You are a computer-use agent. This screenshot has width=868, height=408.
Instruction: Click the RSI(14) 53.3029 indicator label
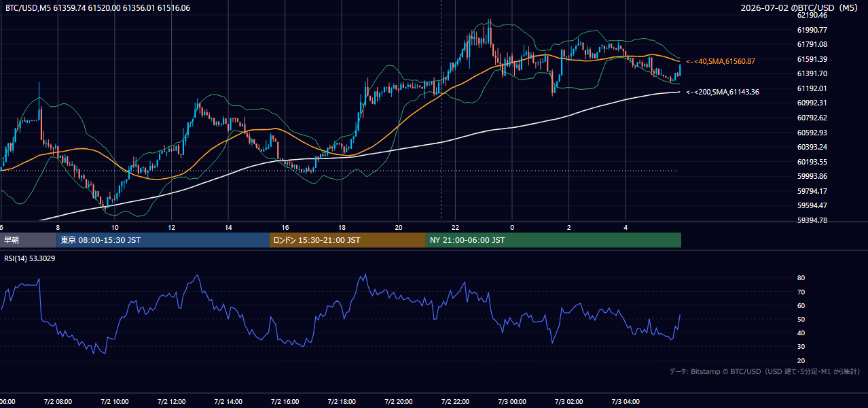pyautogui.click(x=30, y=258)
